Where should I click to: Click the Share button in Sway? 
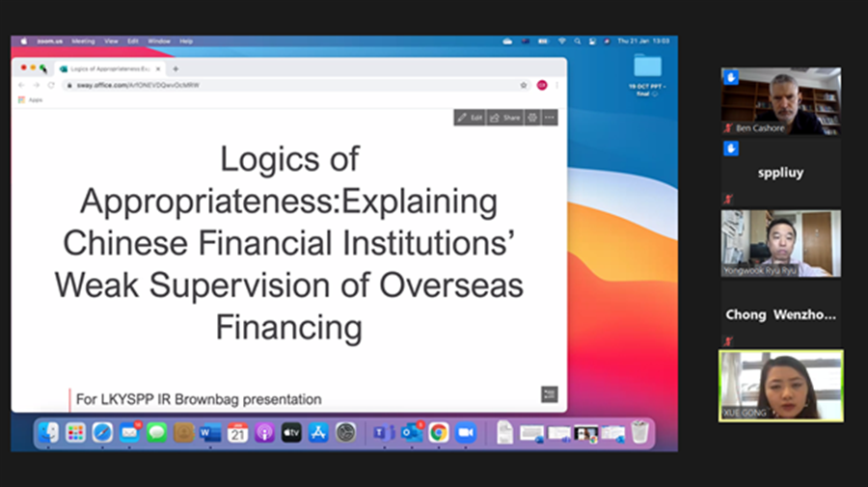pyautogui.click(x=504, y=118)
